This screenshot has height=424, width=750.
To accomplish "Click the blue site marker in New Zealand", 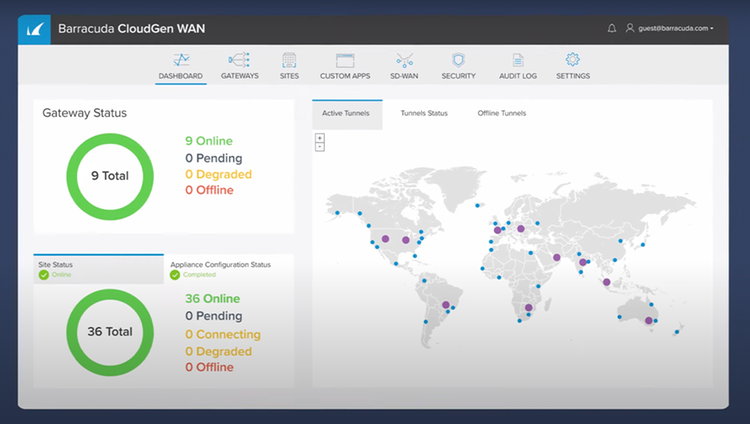I will tap(677, 332).
